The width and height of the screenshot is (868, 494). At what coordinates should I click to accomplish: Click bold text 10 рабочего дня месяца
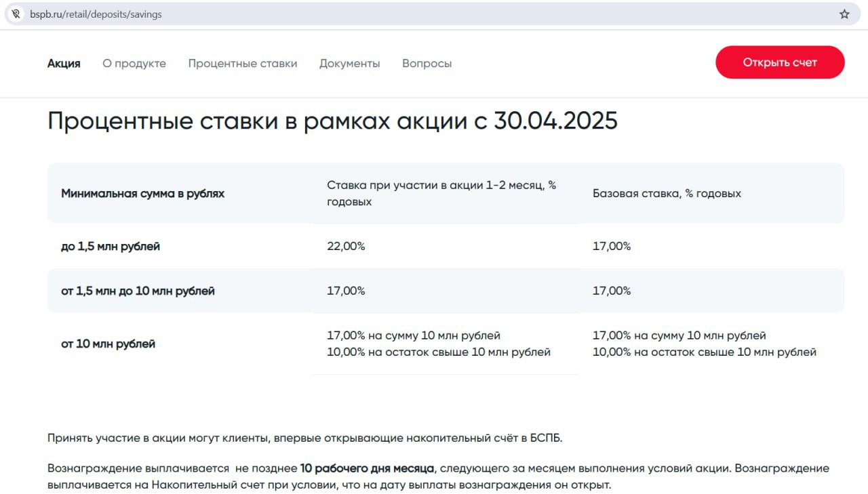coord(367,468)
